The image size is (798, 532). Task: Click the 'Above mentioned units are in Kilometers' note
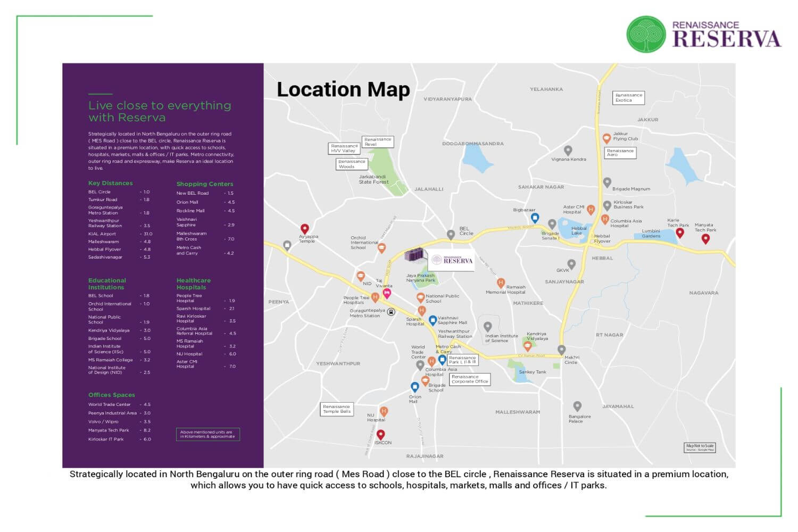[208, 435]
